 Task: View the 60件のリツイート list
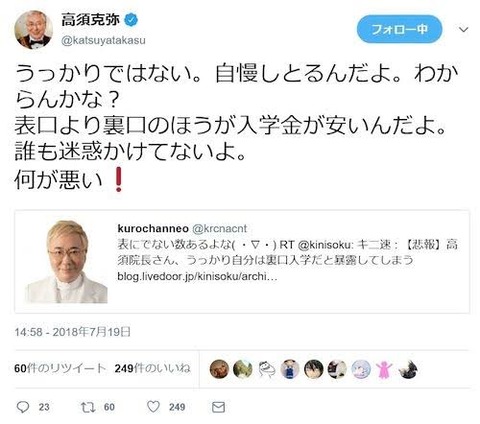pyautogui.click(x=60, y=368)
